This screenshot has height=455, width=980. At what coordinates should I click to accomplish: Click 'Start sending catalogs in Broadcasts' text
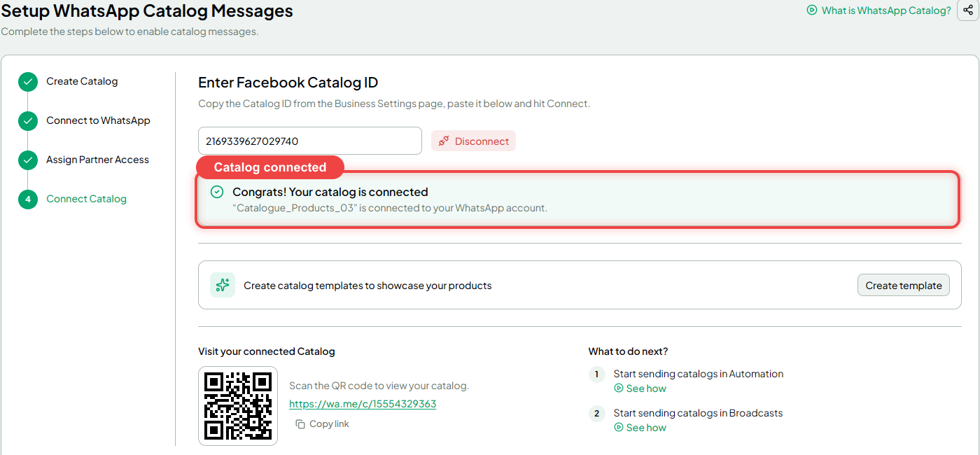tap(699, 413)
